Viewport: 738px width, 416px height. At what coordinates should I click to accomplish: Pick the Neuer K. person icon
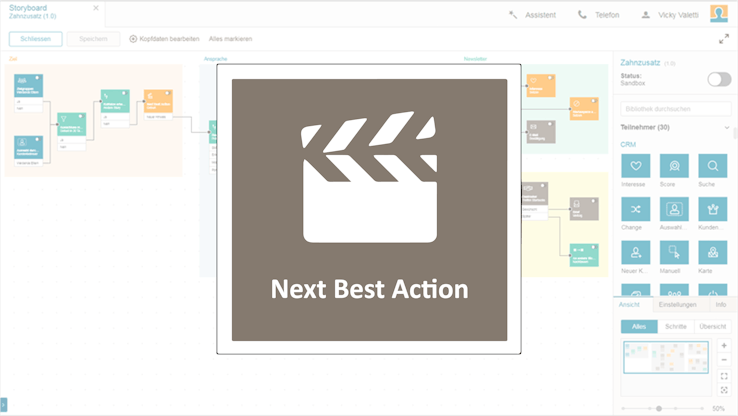point(635,252)
